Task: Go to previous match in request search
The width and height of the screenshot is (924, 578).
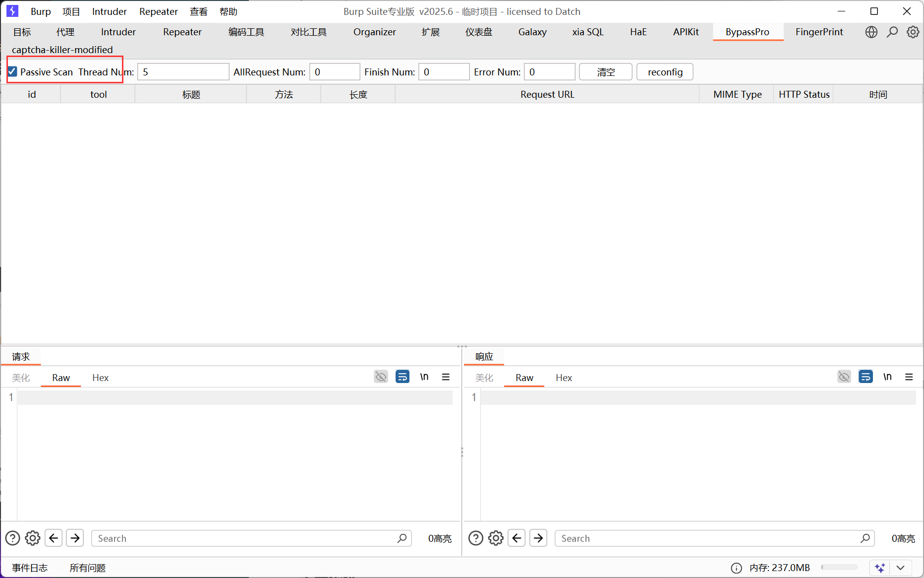Action: (x=54, y=538)
